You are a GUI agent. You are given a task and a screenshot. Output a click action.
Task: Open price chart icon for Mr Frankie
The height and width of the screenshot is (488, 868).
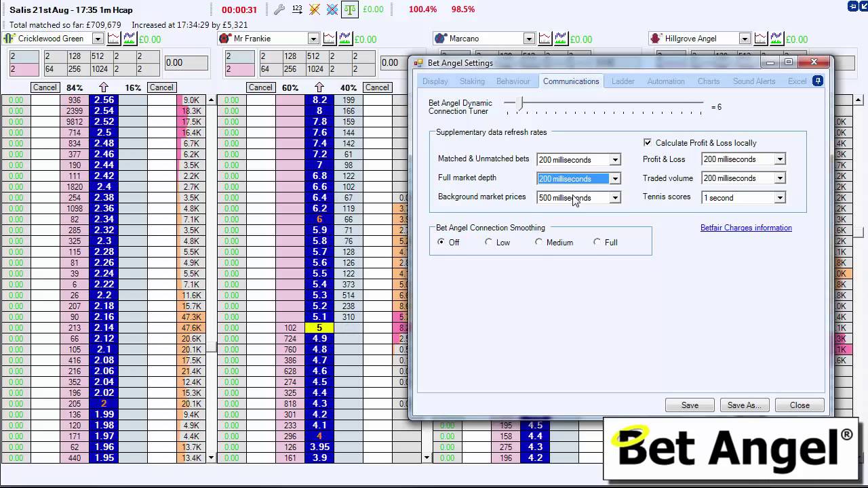point(329,39)
